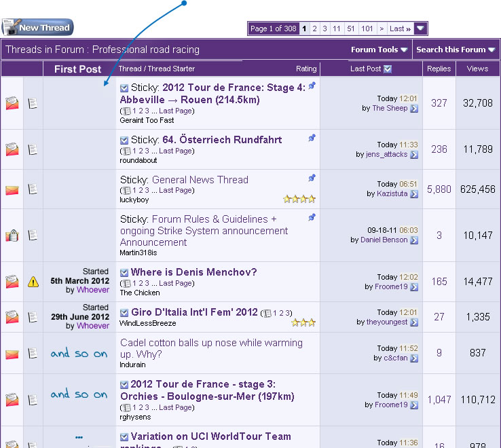Image resolution: width=501 pixels, height=448 pixels.
Task: Go to last post by Froome19 in Menchov thread
Action: click(x=414, y=287)
